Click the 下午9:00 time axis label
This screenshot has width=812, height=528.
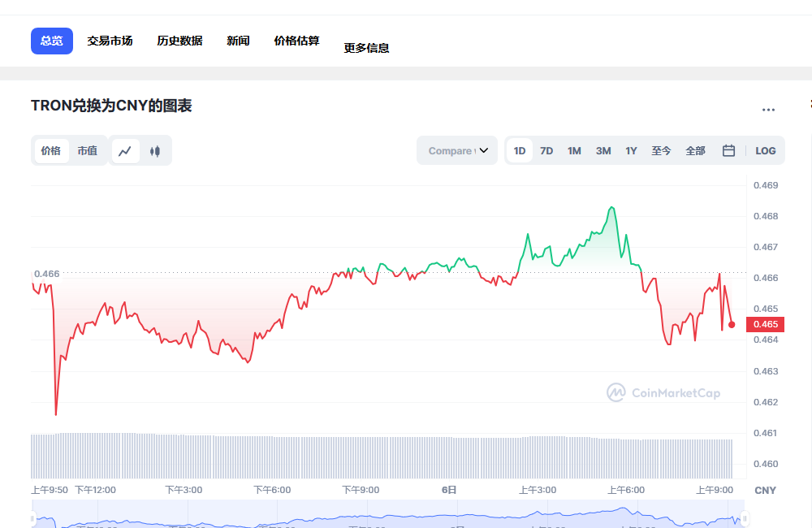coord(361,490)
